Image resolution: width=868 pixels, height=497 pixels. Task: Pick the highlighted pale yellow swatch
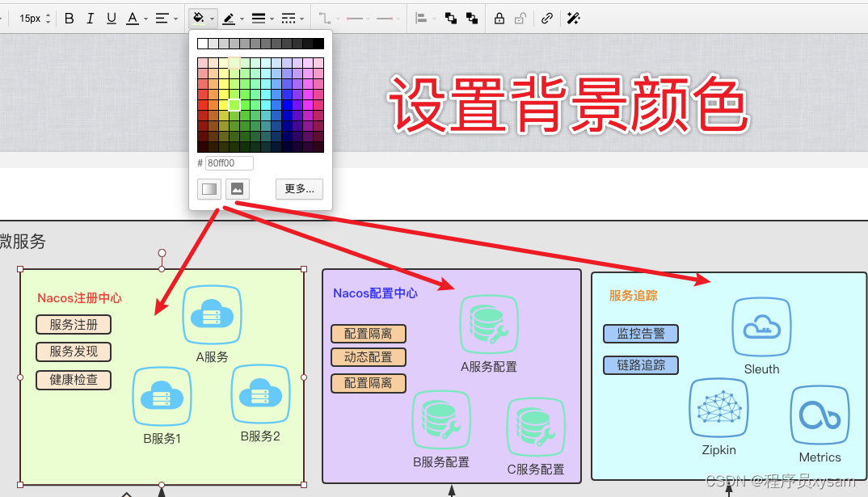coord(234,62)
